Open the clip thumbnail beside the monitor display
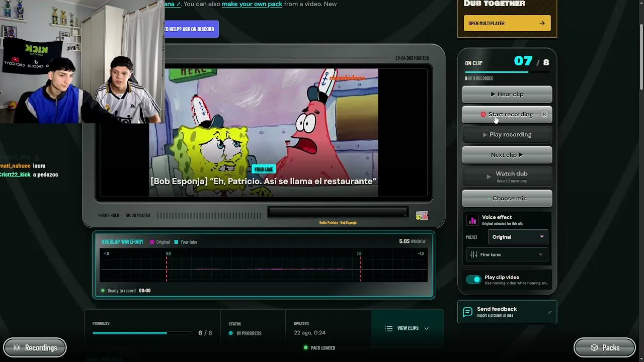 tap(422, 215)
